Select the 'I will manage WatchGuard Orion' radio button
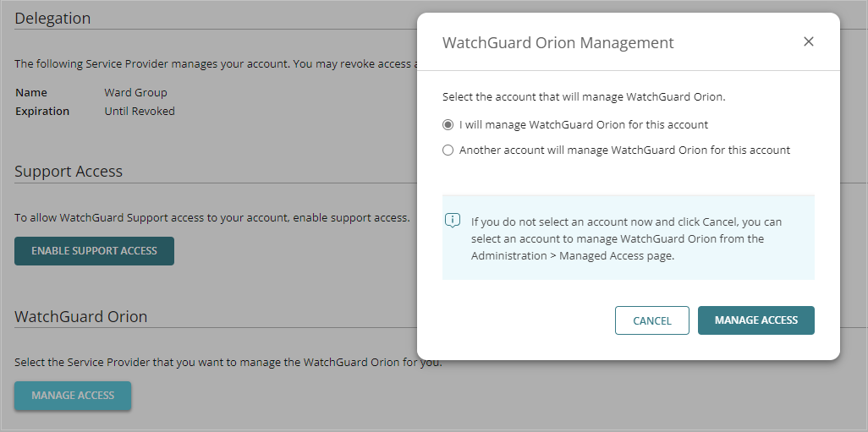 (448, 124)
